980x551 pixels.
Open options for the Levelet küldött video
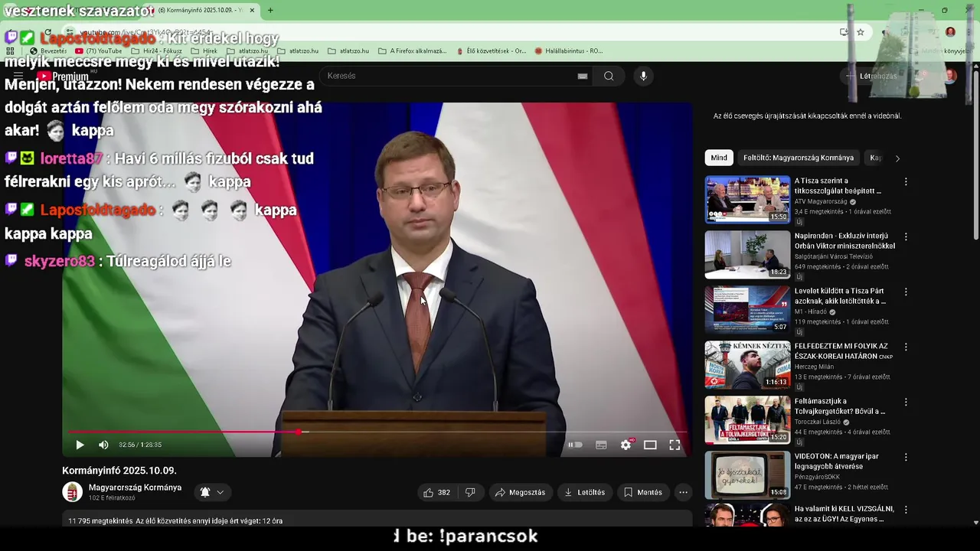pos(906,292)
